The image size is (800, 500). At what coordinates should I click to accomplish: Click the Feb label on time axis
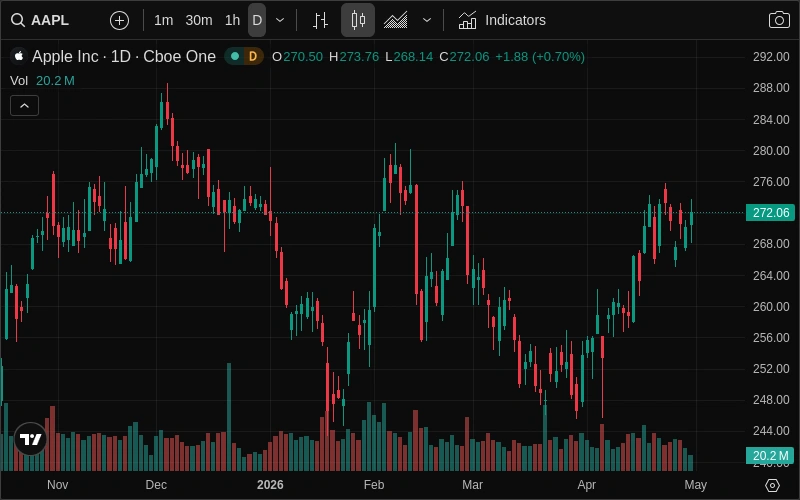pos(374,485)
